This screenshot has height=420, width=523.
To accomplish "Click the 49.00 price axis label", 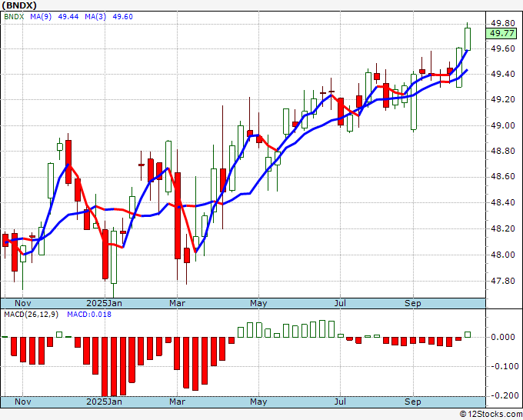I will coord(503,125).
